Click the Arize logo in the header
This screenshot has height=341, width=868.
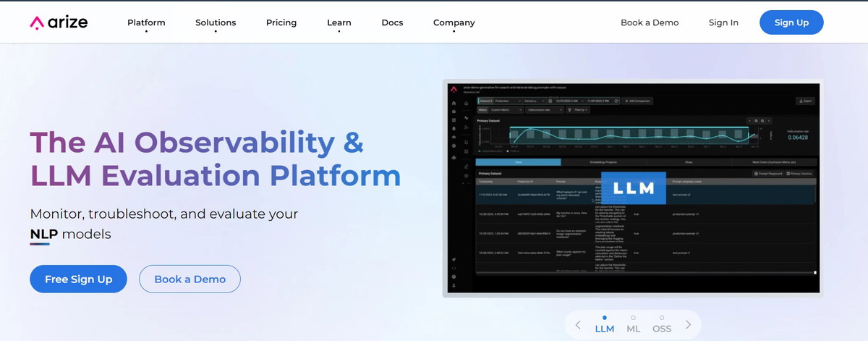coord(59,22)
